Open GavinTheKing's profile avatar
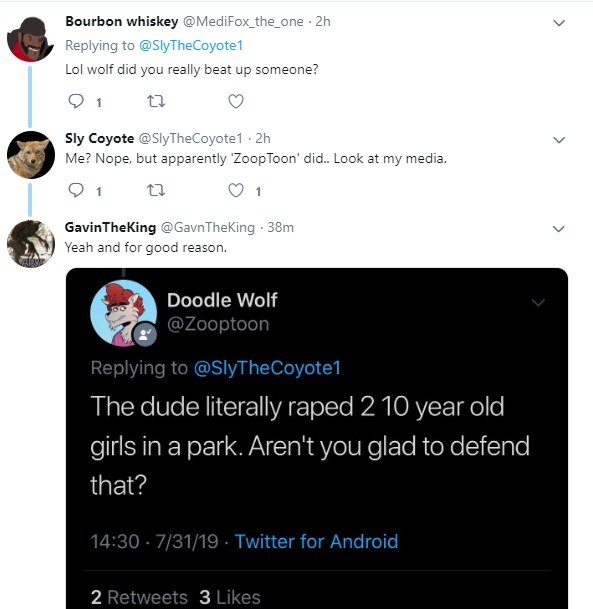Viewport: 593px width, 609px height. click(31, 244)
